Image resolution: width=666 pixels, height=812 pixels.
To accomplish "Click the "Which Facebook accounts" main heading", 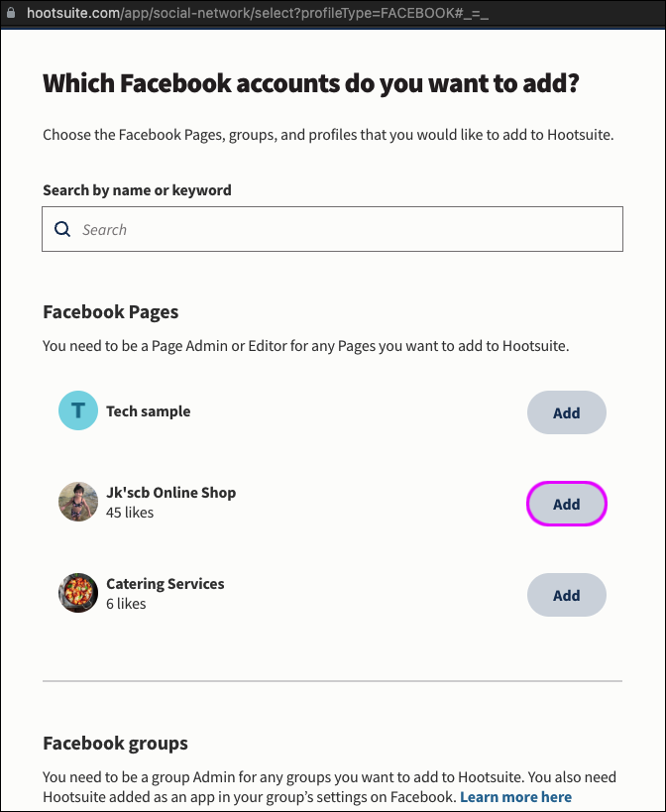I will coord(310,83).
